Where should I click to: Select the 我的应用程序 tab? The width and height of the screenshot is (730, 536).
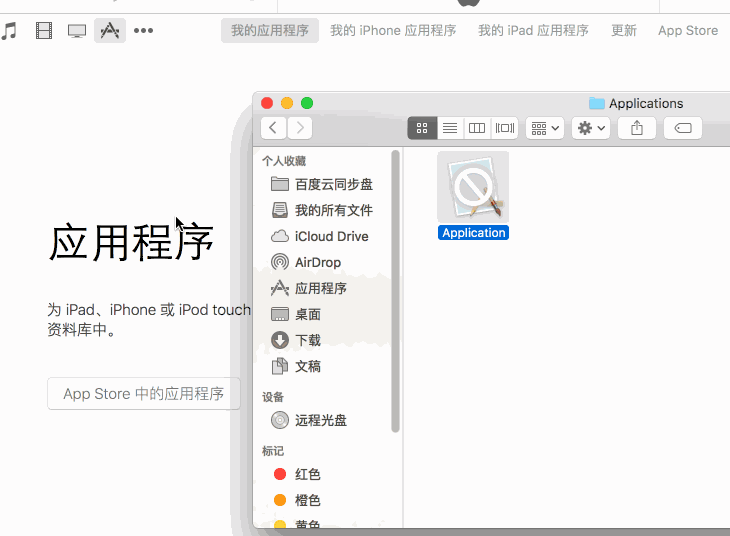pyautogui.click(x=270, y=31)
